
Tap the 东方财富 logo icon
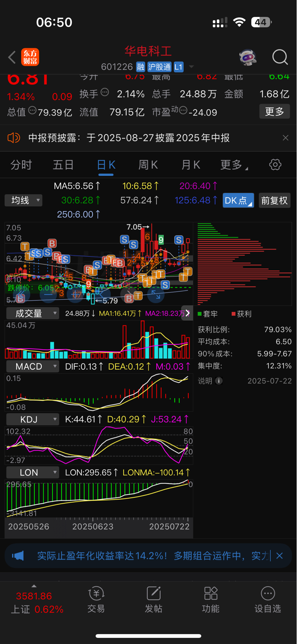coord(30,57)
